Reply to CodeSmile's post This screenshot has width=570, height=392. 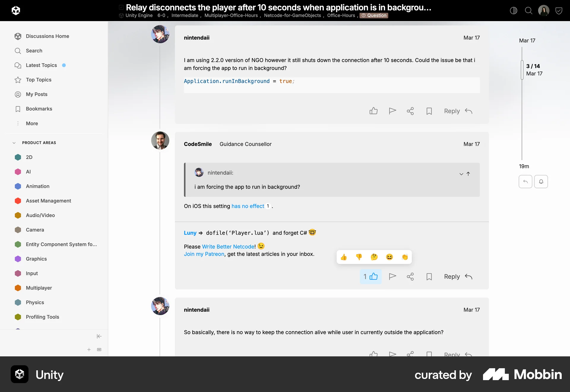452,276
